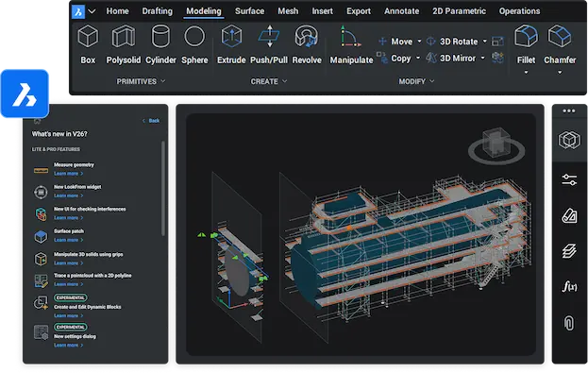Click the What's new panel scrollbar

pos(163,189)
